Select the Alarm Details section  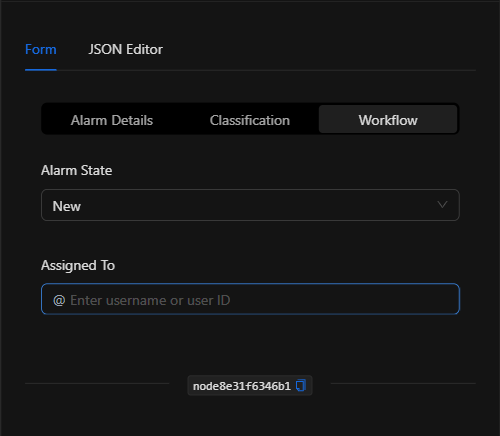(112, 120)
